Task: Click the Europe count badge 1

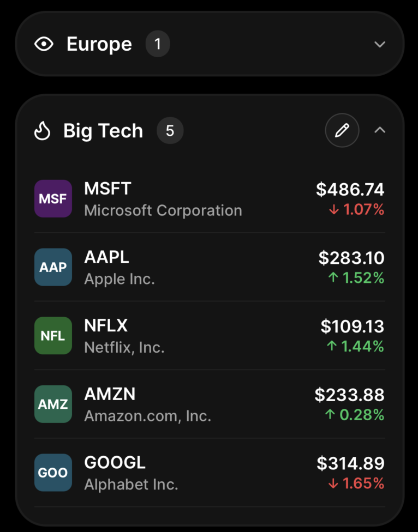Action: pyautogui.click(x=158, y=44)
